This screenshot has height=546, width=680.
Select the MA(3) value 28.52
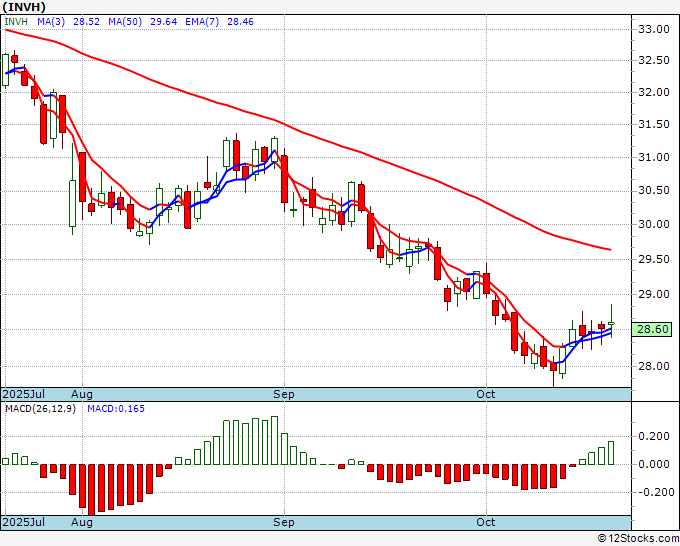coord(86,22)
